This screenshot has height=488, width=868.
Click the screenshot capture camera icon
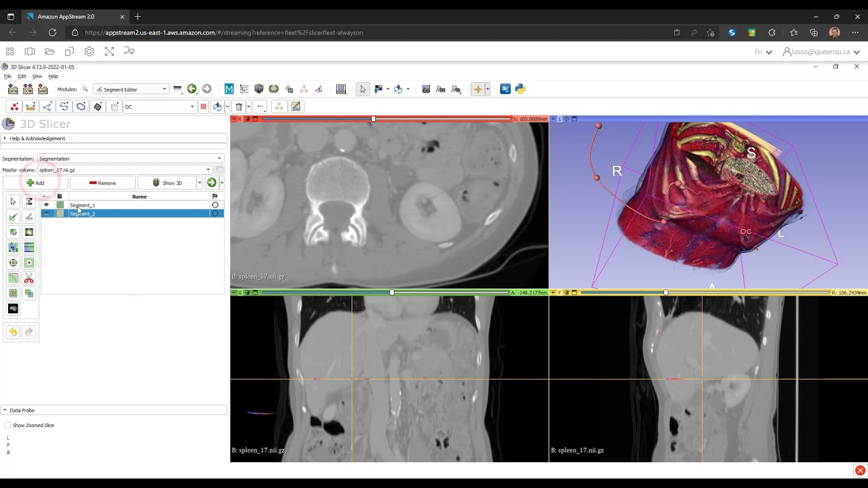[x=426, y=89]
